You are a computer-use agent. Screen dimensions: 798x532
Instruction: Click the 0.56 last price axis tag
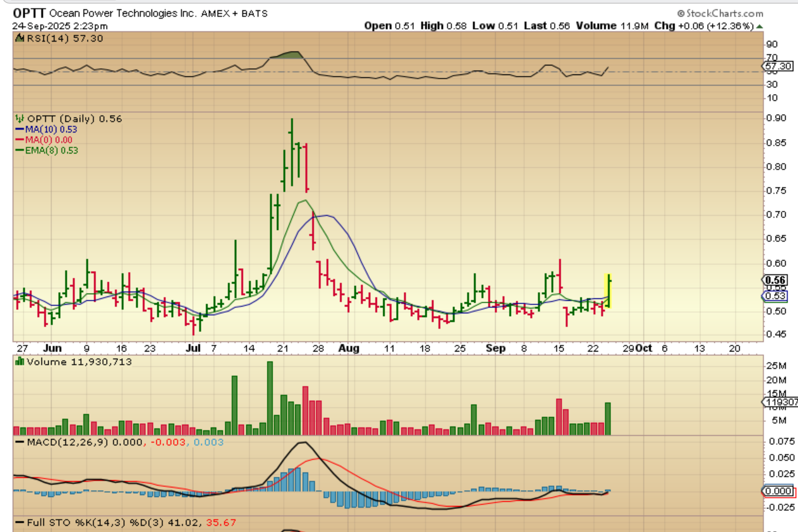point(775,280)
